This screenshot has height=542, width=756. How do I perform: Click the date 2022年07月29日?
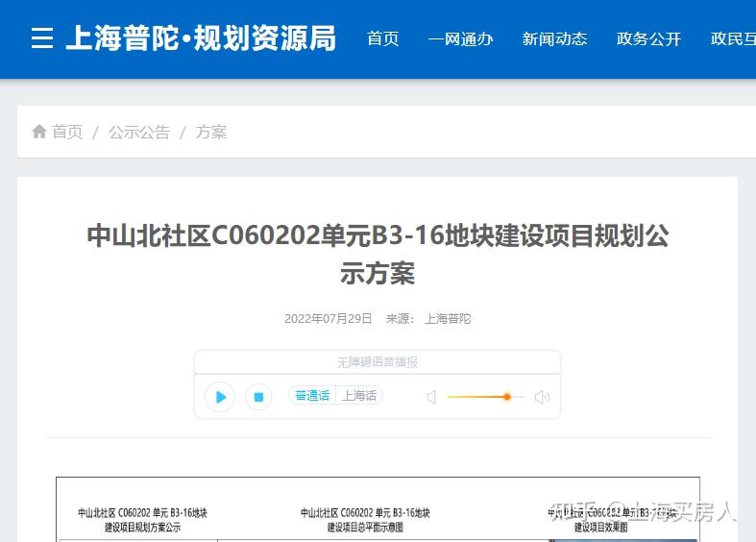328,319
